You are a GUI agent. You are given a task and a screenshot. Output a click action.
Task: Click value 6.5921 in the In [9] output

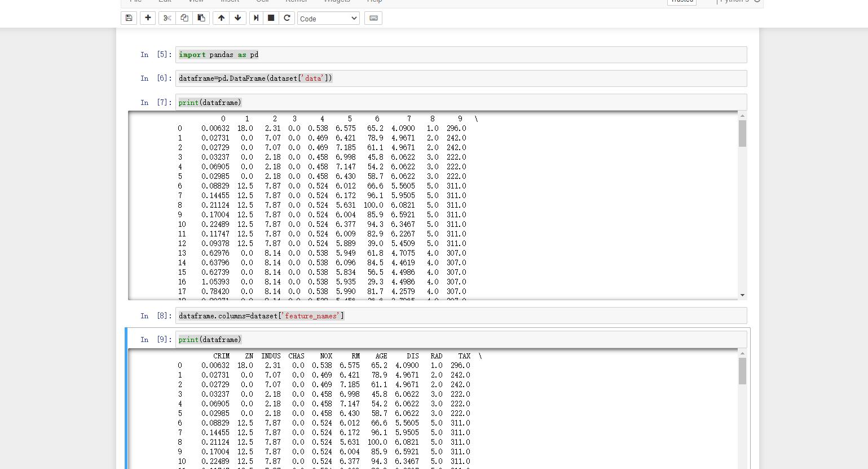(x=407, y=452)
